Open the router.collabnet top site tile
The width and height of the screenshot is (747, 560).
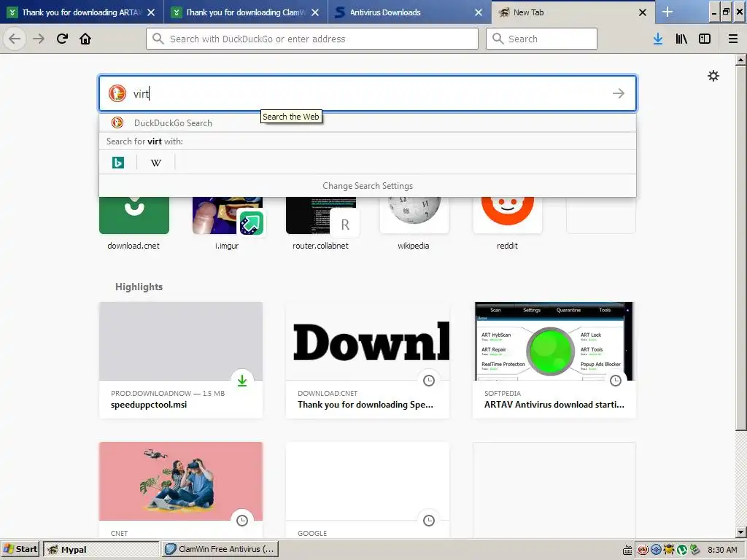point(321,222)
